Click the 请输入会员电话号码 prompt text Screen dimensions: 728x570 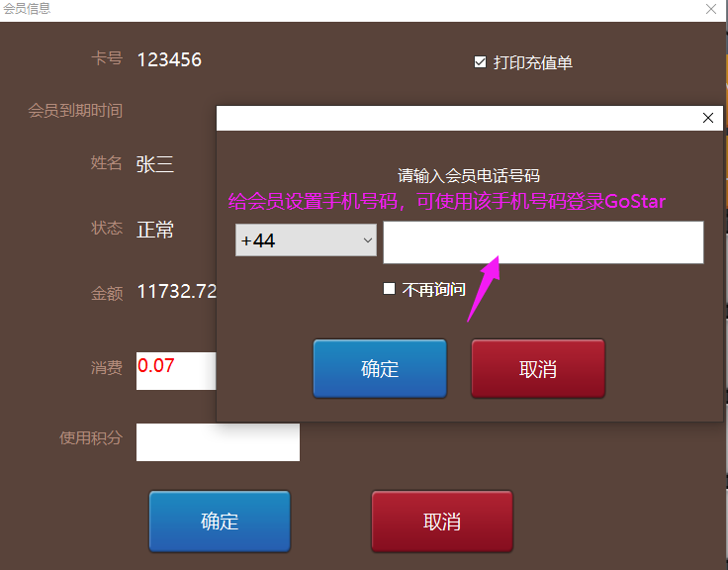469,176
